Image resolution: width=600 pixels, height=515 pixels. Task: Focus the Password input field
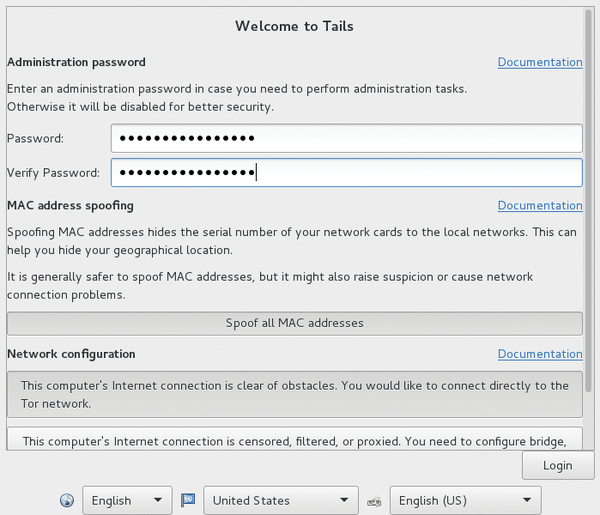347,138
